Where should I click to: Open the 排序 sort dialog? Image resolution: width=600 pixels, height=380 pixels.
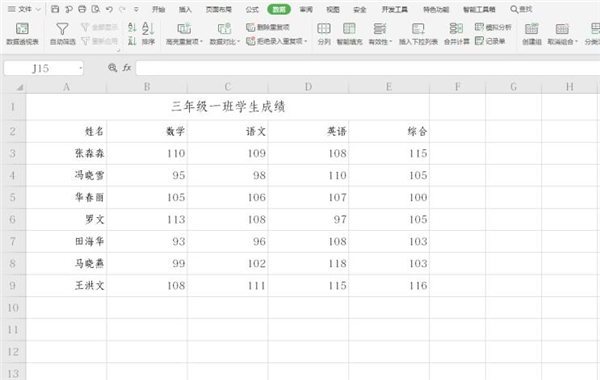(x=148, y=34)
